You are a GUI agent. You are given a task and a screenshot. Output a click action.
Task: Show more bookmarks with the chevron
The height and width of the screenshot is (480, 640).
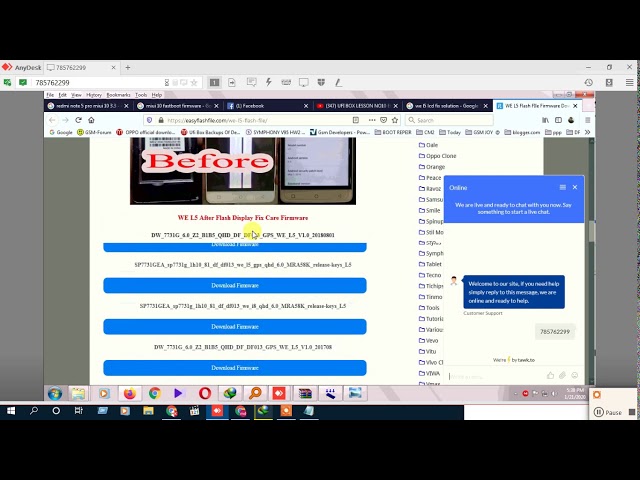[587, 132]
